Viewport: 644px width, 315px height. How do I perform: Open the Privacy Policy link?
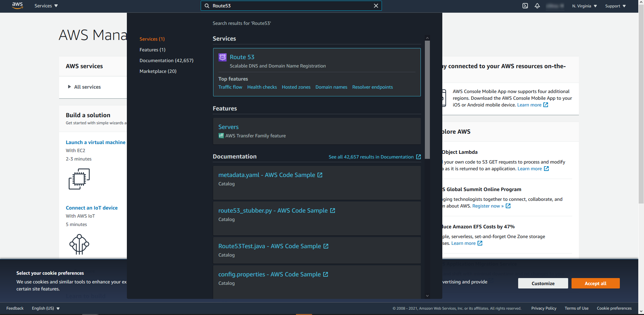coord(544,308)
